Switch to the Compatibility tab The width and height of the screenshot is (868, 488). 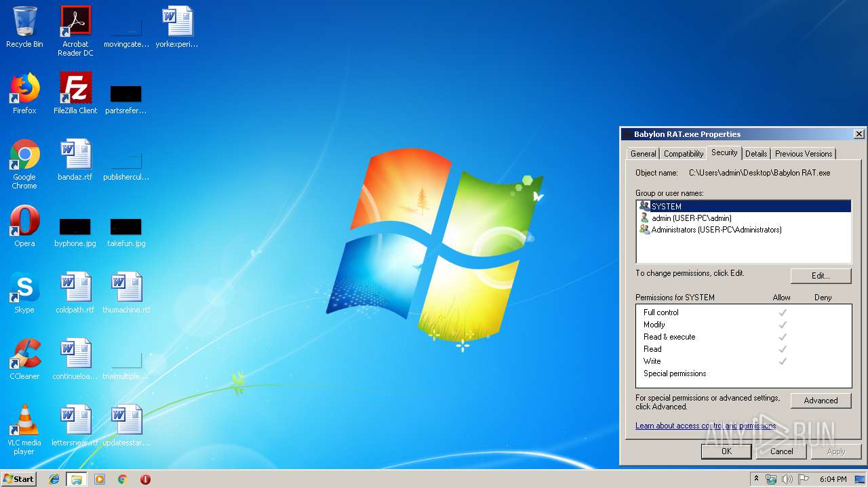[684, 154]
